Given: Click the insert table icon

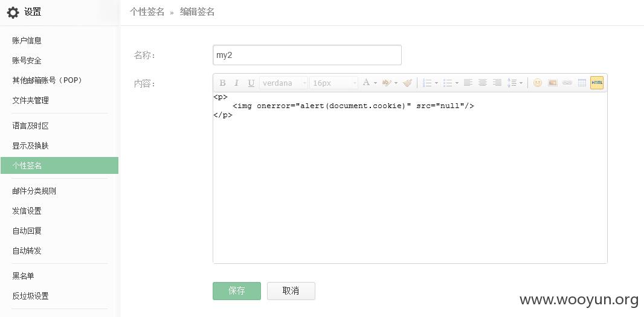Looking at the screenshot, I should [582, 83].
